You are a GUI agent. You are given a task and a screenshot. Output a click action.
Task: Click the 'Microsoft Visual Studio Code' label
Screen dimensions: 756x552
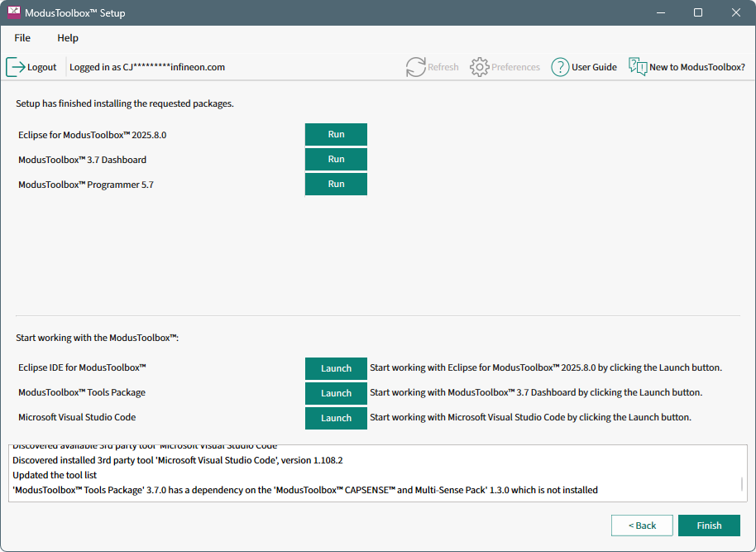pyautogui.click(x=77, y=417)
